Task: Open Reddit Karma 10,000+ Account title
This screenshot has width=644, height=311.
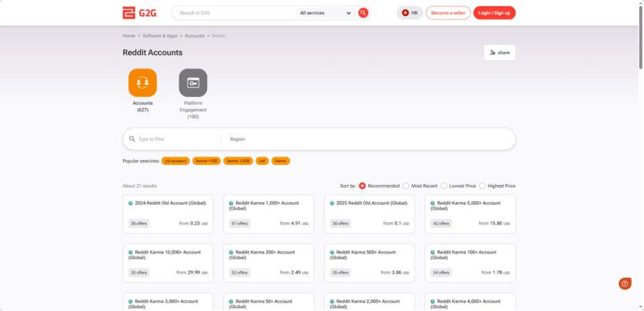Action: (165, 255)
